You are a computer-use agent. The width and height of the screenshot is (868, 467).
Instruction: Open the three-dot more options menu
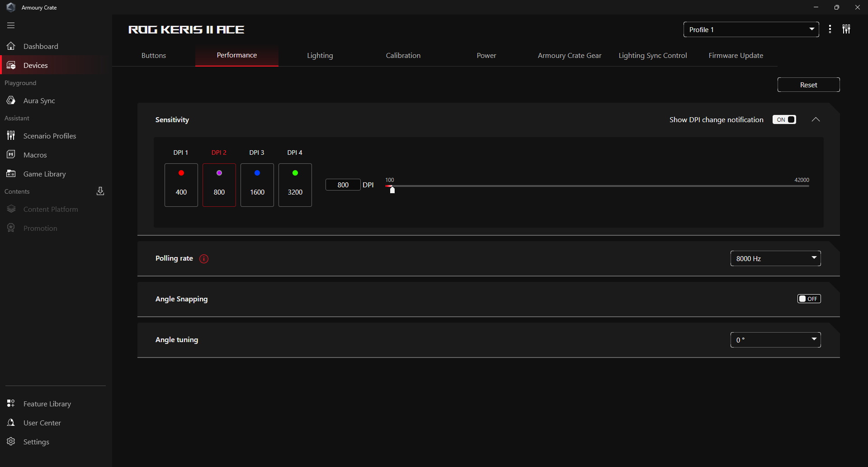click(x=830, y=29)
